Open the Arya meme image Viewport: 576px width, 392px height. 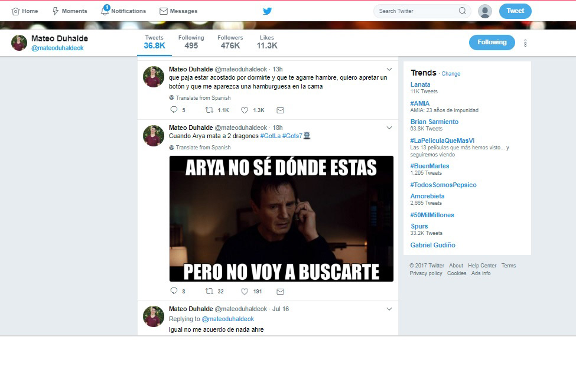(281, 219)
